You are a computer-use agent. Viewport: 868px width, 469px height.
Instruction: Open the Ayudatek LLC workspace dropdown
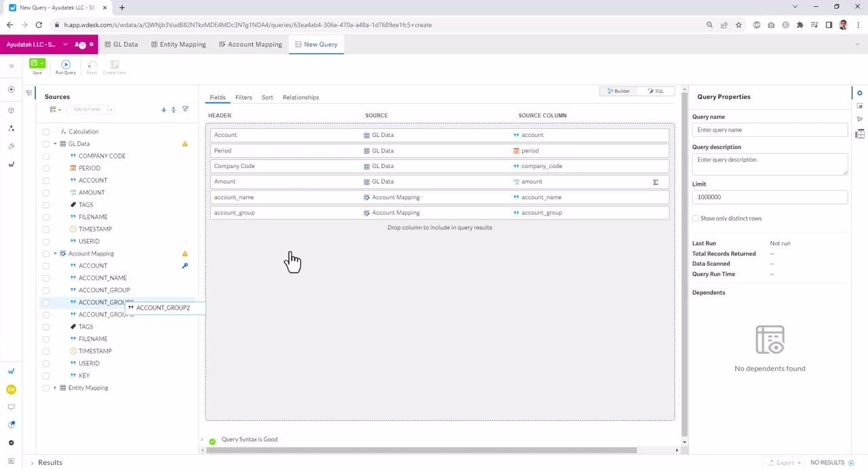click(x=65, y=45)
